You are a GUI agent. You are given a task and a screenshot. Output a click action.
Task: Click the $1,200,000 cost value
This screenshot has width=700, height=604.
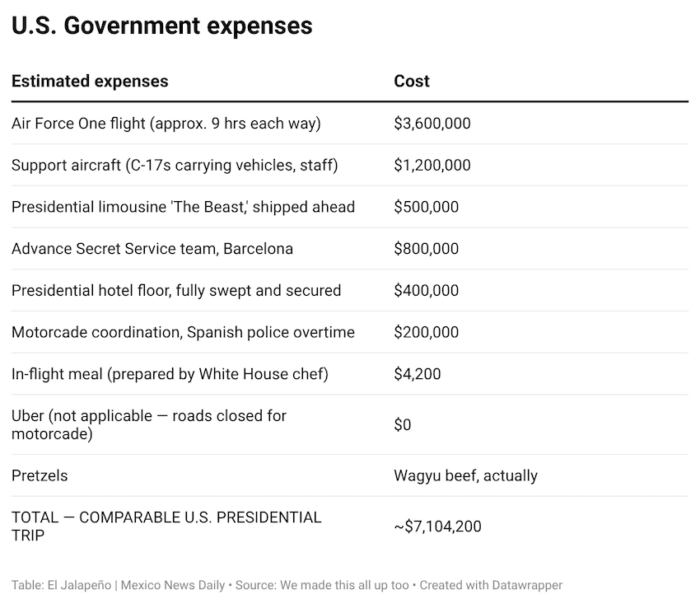432,166
